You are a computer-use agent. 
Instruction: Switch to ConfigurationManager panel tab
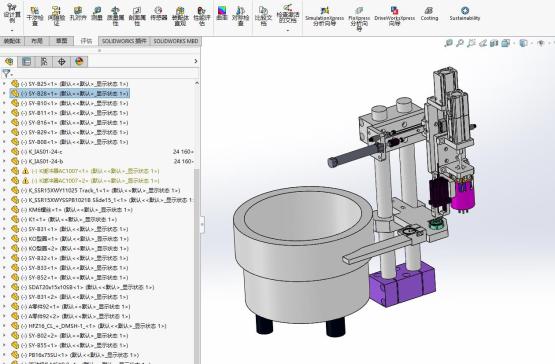(44, 62)
